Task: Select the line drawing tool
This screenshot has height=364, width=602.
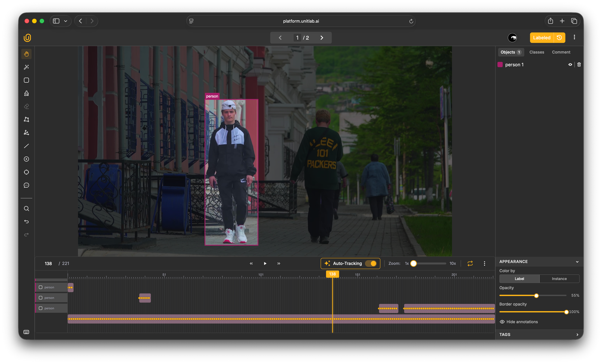Action: click(x=26, y=146)
